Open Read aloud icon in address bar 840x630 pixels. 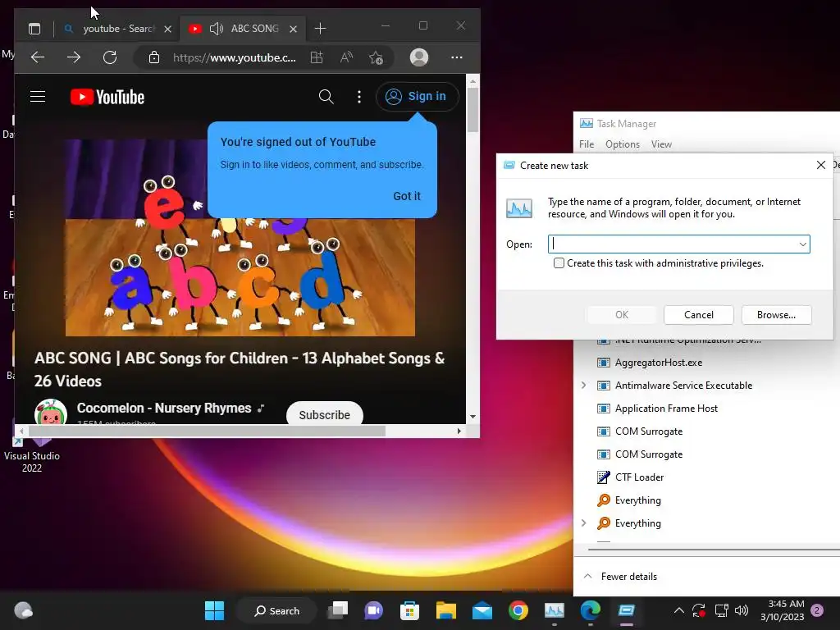(x=347, y=57)
